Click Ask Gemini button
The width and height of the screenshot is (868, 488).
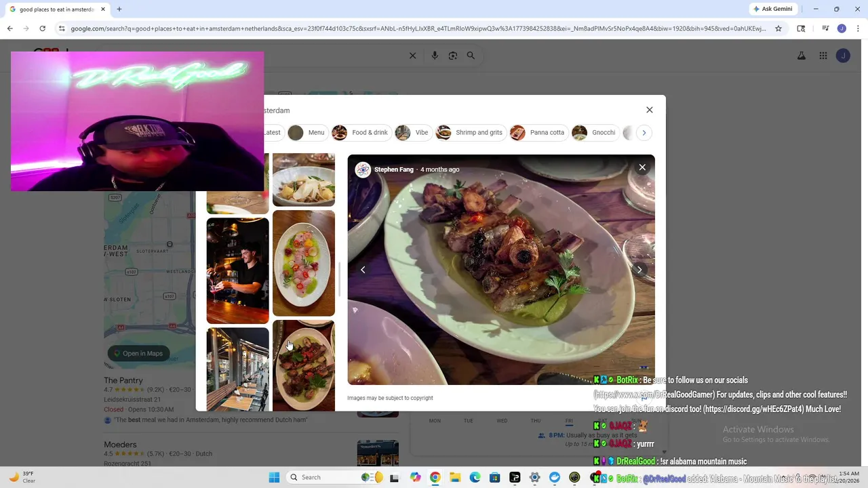[x=773, y=9]
